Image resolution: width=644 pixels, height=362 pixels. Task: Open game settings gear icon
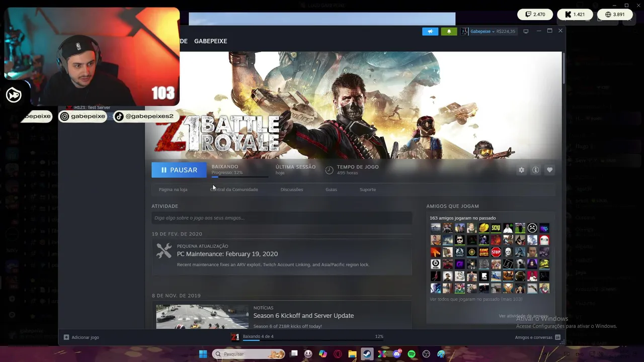click(x=522, y=170)
